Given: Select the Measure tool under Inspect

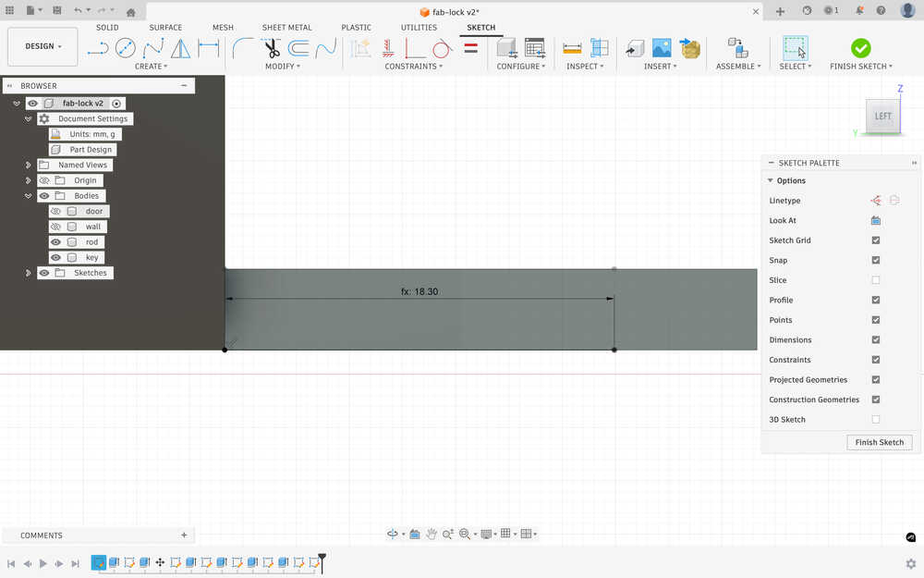Looking at the screenshot, I should (572, 48).
